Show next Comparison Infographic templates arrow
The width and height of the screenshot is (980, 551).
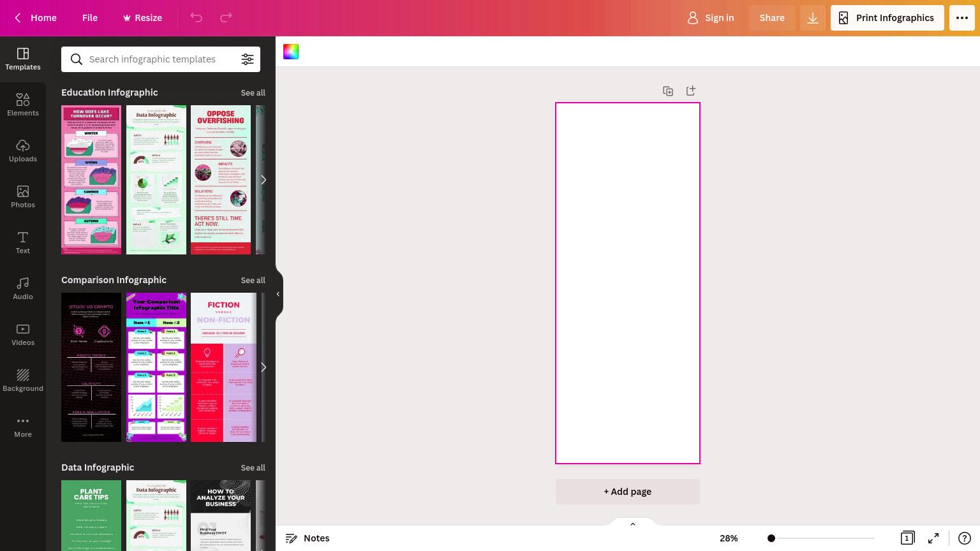pyautogui.click(x=263, y=367)
